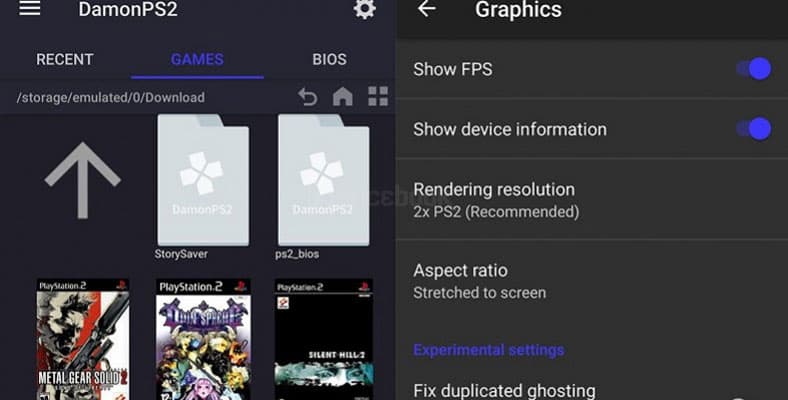The image size is (788, 400).
Task: Click the DamonPS2 app title
Action: tap(128, 9)
